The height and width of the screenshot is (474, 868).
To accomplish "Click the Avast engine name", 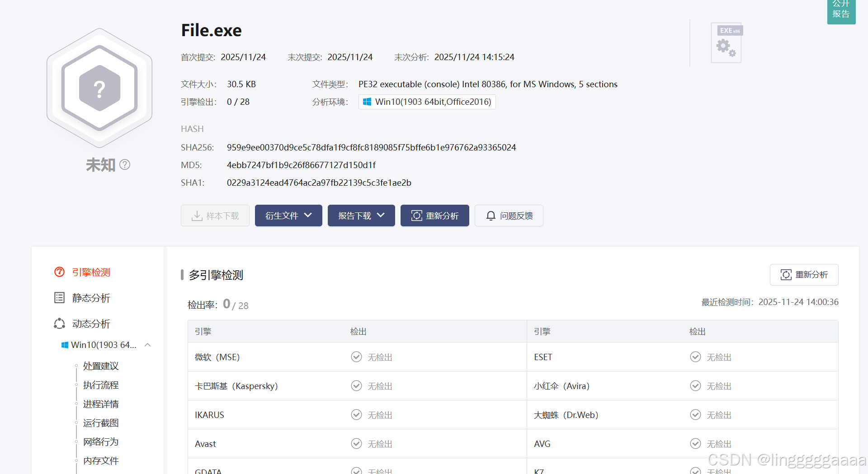I will click(x=205, y=444).
